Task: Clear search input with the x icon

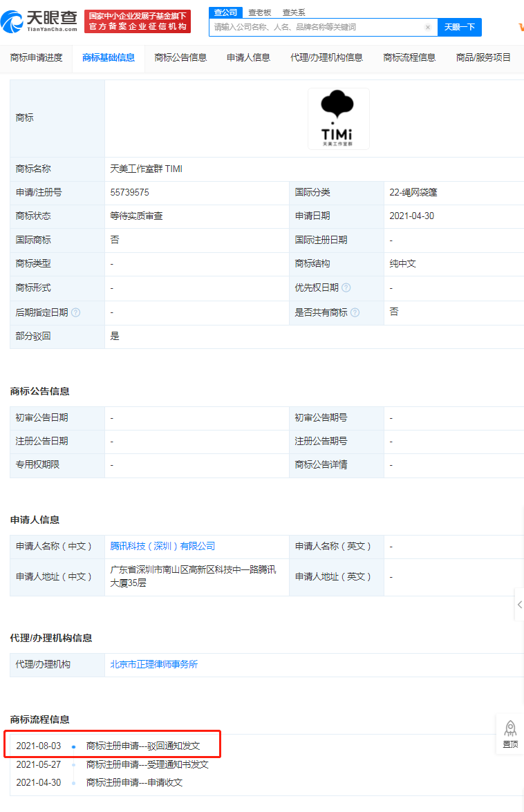Action: (x=428, y=28)
